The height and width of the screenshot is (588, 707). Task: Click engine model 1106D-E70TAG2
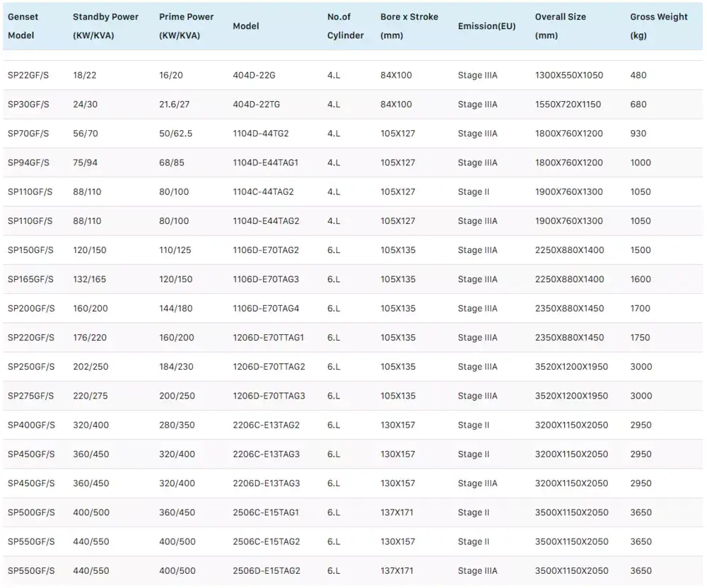pyautogui.click(x=266, y=250)
